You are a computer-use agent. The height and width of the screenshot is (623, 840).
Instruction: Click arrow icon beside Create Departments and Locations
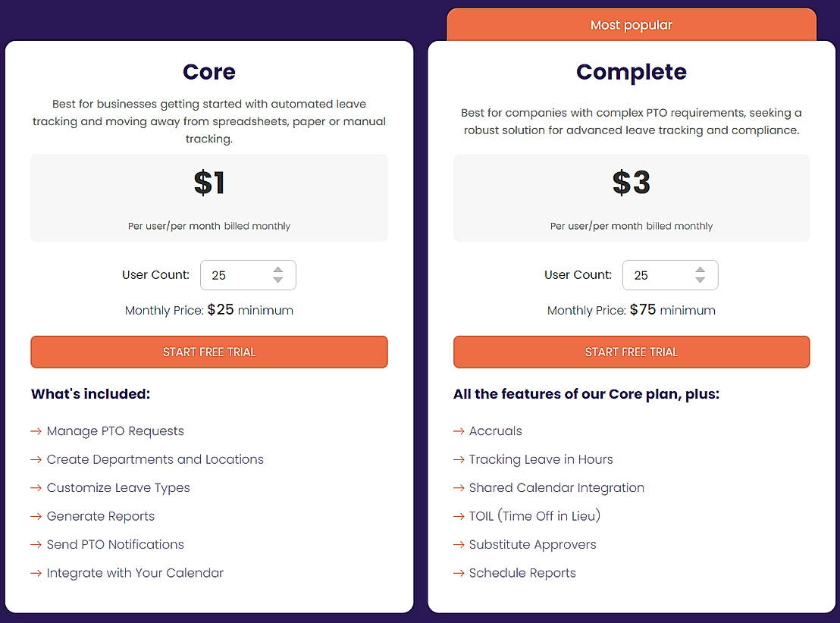click(36, 459)
